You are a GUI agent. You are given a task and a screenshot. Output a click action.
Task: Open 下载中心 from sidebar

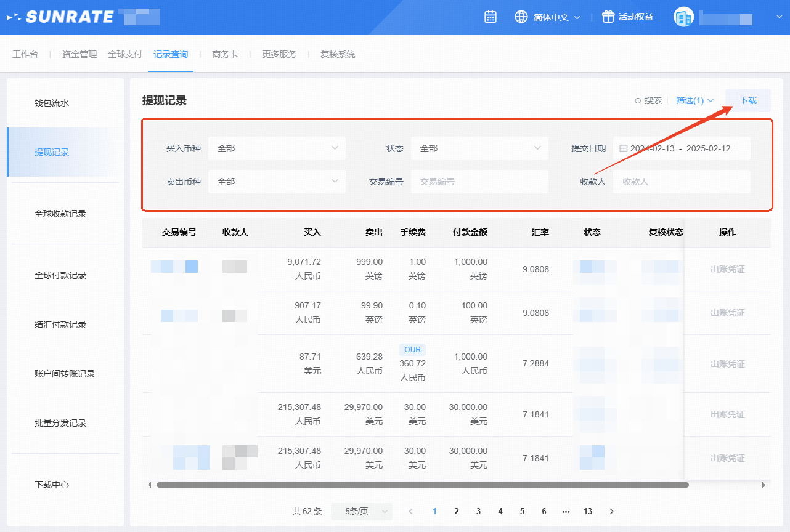(52, 485)
